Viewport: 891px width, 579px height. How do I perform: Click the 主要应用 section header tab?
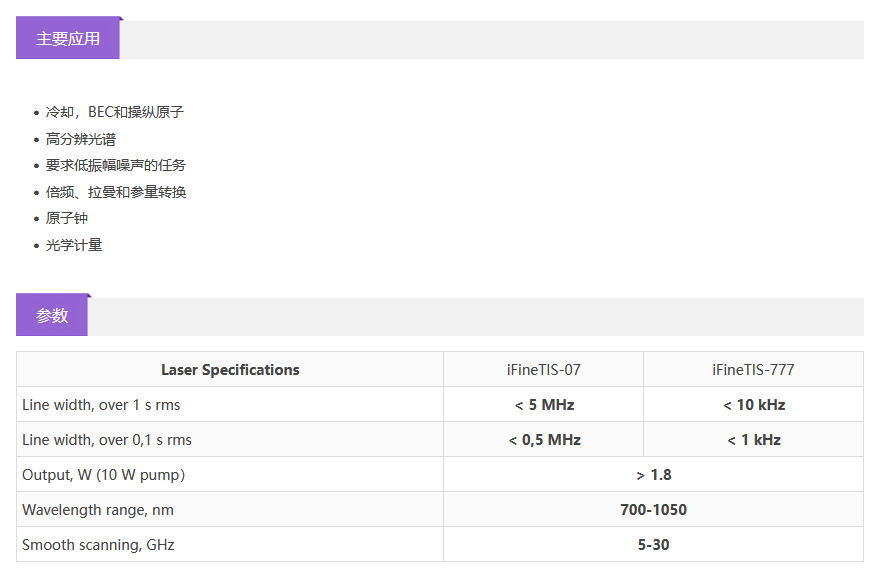click(x=68, y=39)
